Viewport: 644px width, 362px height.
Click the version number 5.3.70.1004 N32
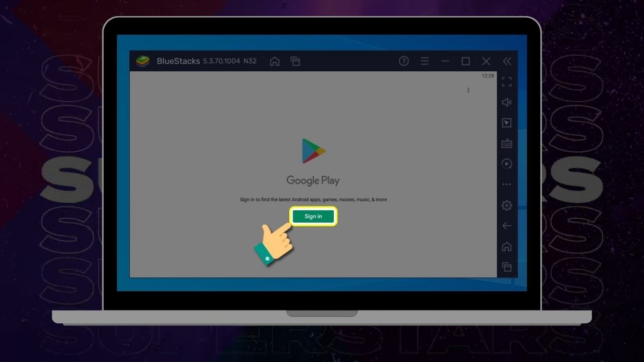coord(230,61)
